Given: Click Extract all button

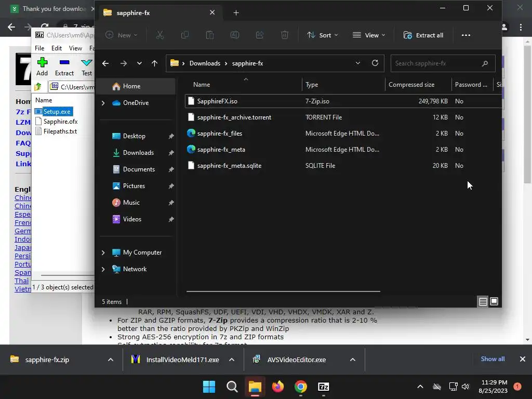Looking at the screenshot, I should [x=423, y=35].
